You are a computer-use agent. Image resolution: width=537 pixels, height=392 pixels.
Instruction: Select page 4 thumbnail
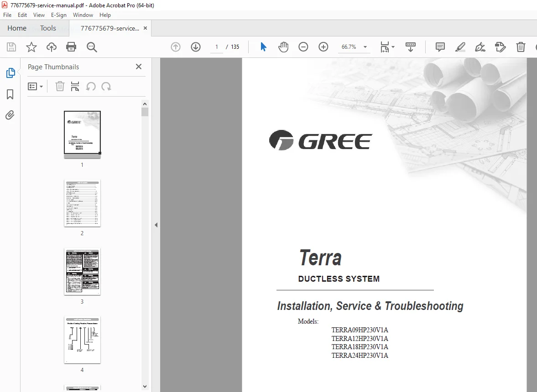[x=82, y=340]
